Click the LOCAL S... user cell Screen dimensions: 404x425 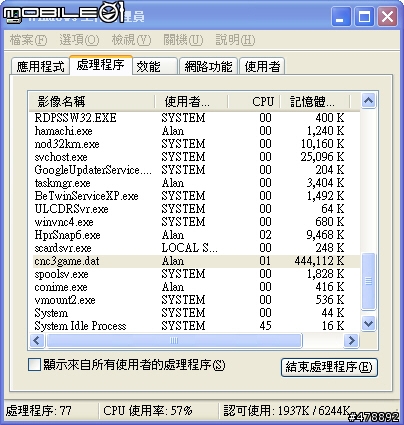point(189,248)
